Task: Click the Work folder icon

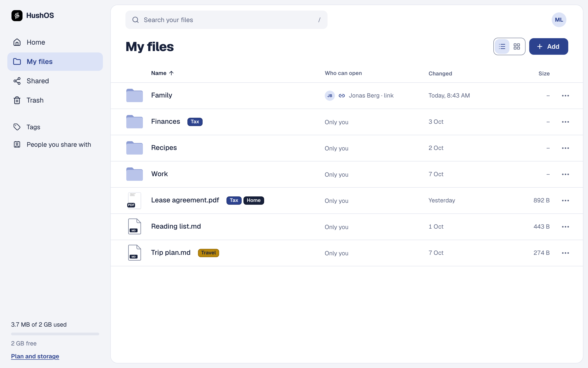Action: (134, 174)
